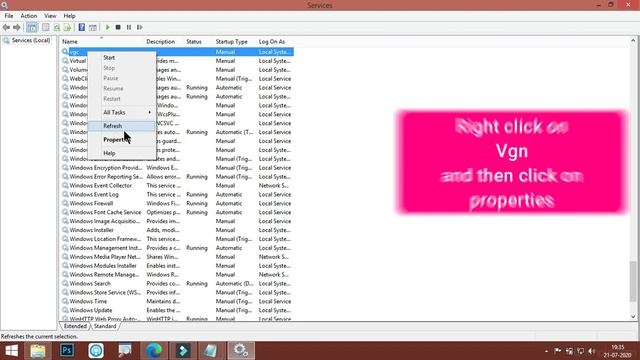Expand All Tasks submenu in context menu
This screenshot has height=360, width=640.
point(122,112)
